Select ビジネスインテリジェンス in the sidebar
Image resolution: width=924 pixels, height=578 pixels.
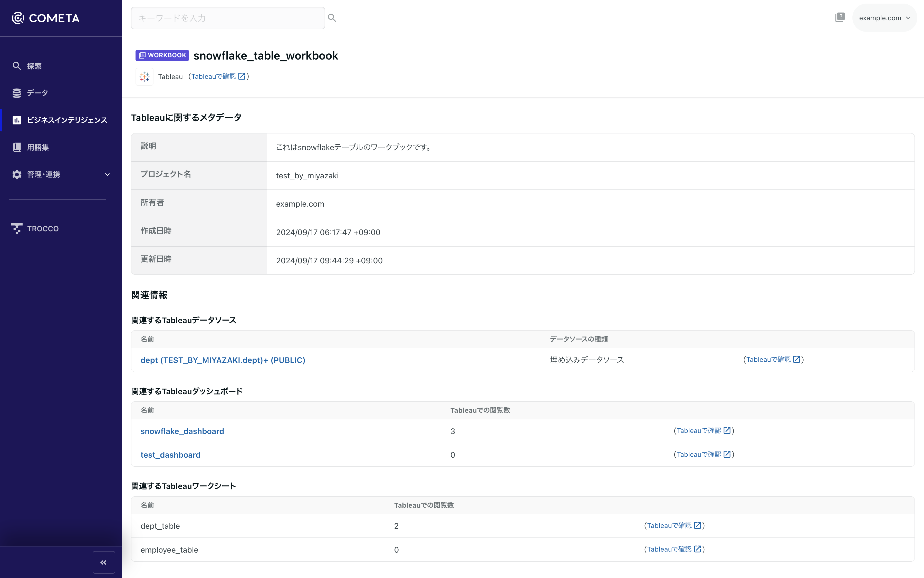coord(67,120)
